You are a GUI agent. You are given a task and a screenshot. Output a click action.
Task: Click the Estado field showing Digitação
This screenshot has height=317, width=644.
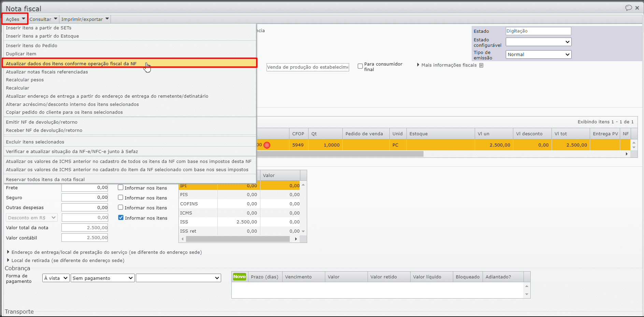(x=538, y=31)
